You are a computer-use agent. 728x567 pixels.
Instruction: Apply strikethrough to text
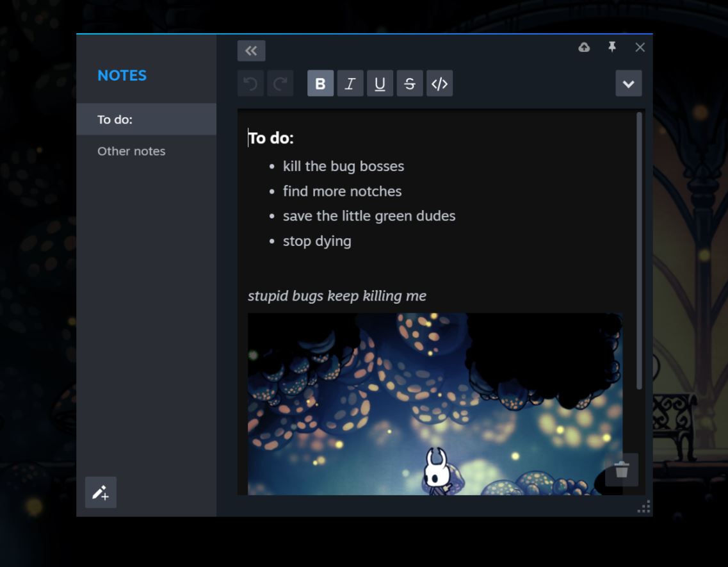point(409,83)
